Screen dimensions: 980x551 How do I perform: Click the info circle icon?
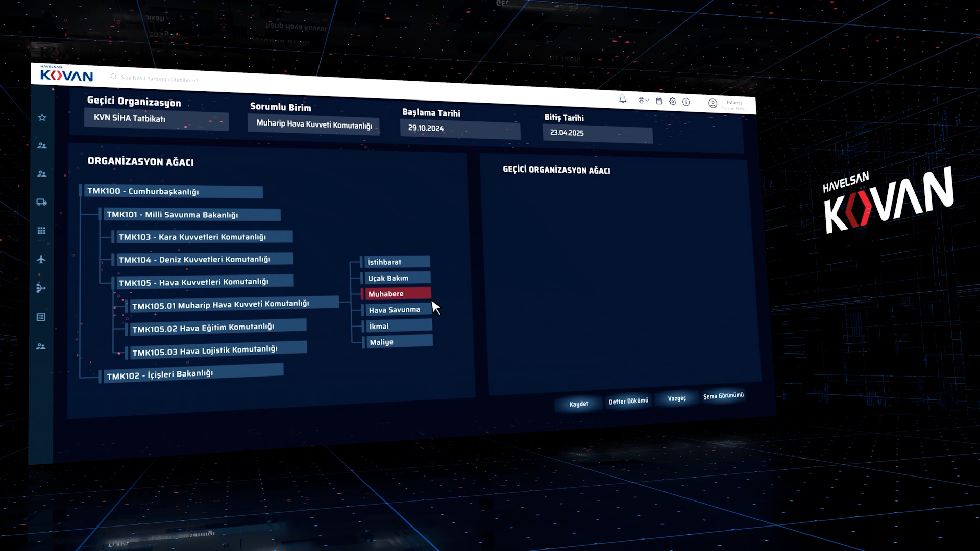pyautogui.click(x=686, y=102)
